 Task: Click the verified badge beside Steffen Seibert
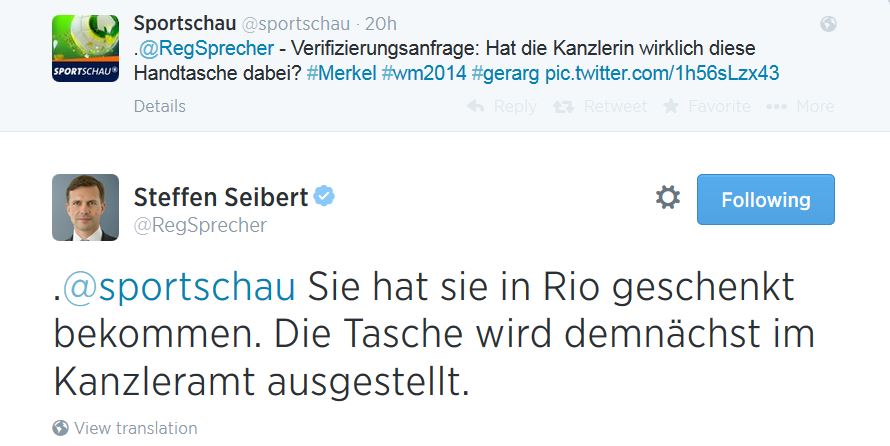324,196
